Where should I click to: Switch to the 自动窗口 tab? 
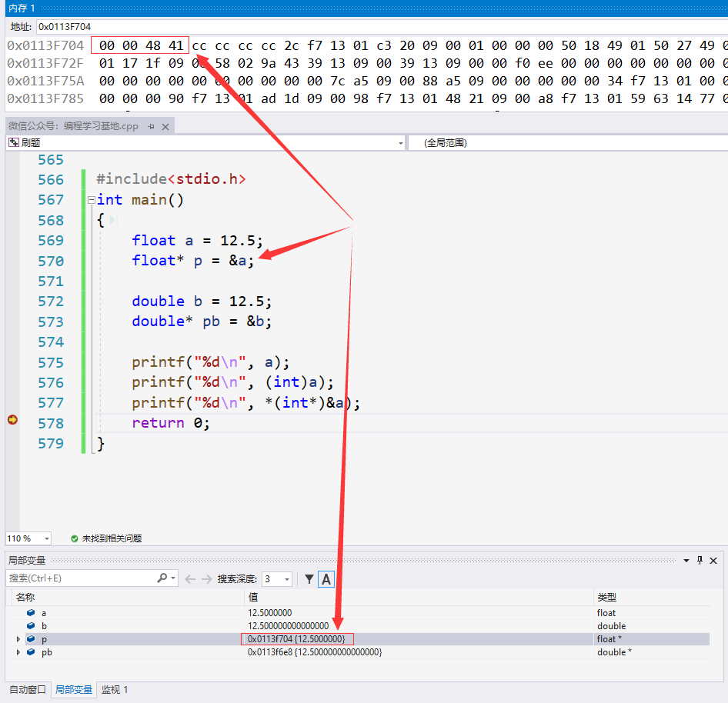(x=28, y=690)
